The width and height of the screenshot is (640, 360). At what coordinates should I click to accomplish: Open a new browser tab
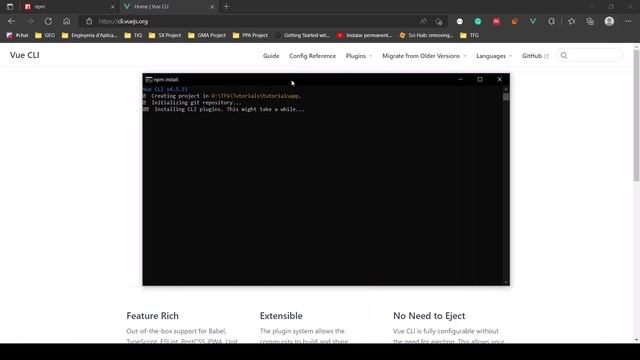227,7
